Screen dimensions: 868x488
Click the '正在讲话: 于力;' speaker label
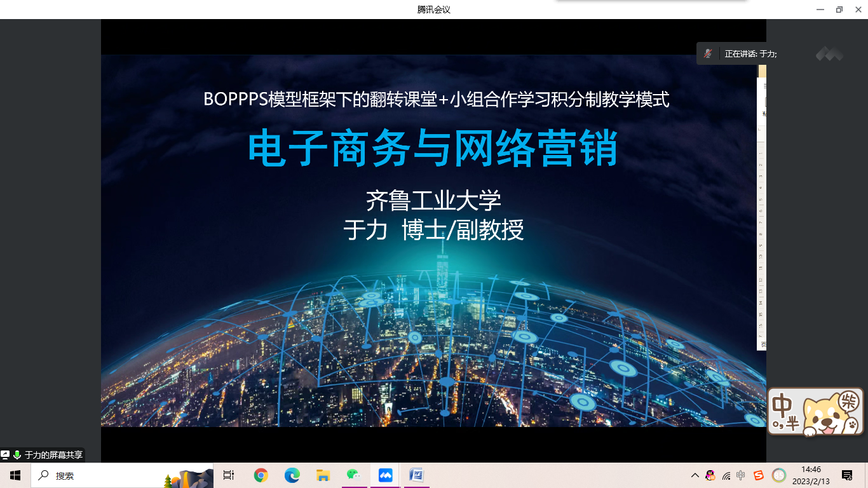750,54
